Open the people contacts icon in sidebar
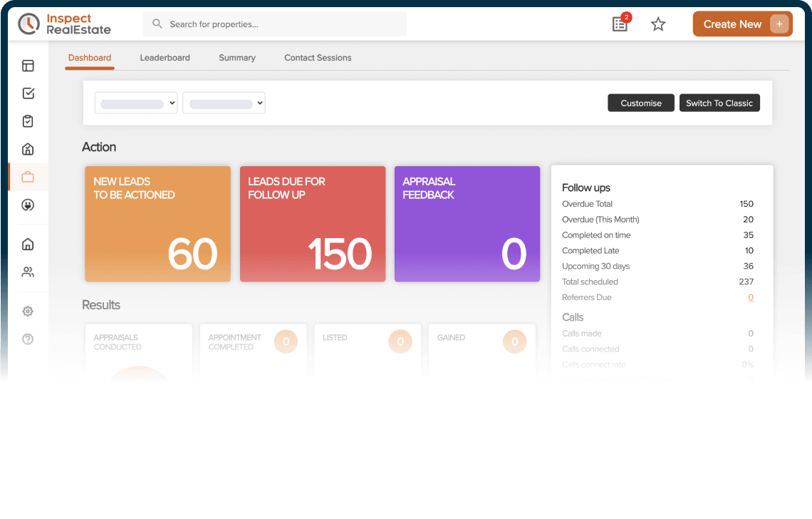812x519 pixels. point(28,272)
